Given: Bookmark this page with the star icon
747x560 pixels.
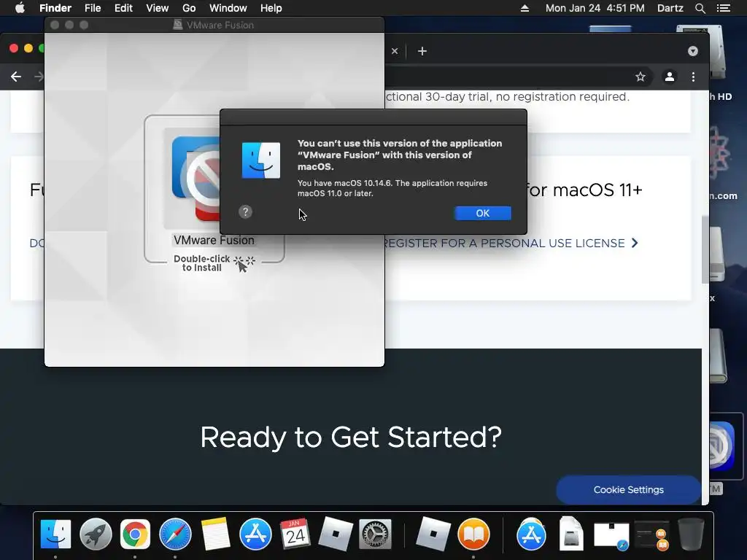Looking at the screenshot, I should [640, 77].
